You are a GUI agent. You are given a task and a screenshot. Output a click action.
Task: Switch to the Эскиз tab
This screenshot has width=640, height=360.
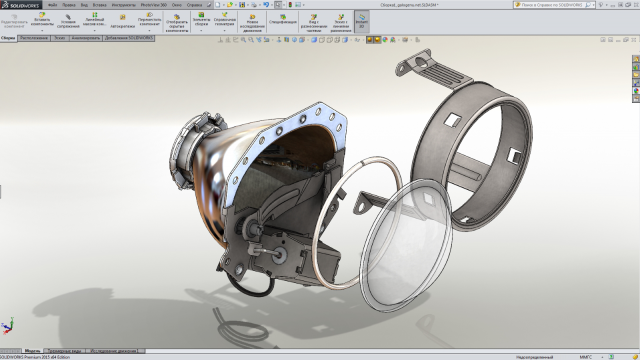pyautogui.click(x=60, y=38)
